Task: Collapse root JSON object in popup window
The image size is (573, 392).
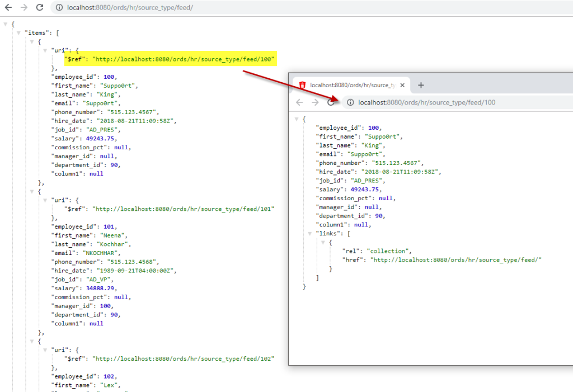Action: tap(297, 119)
